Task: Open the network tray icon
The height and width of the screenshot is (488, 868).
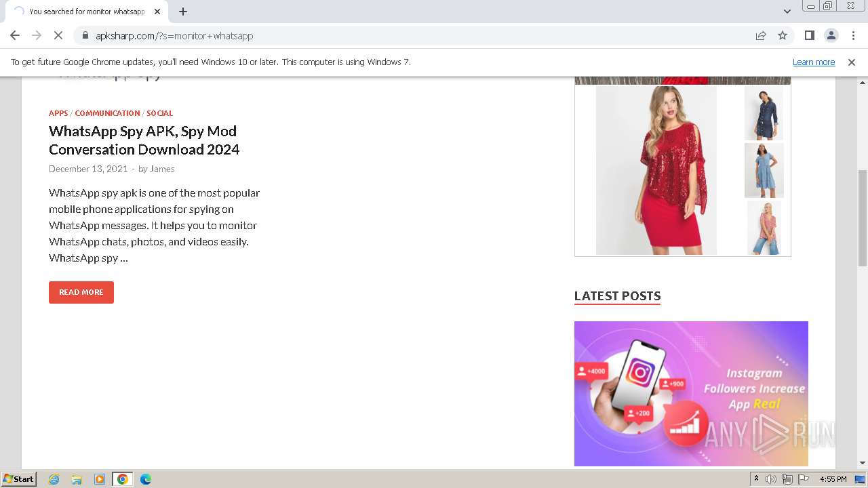Action: (787, 479)
